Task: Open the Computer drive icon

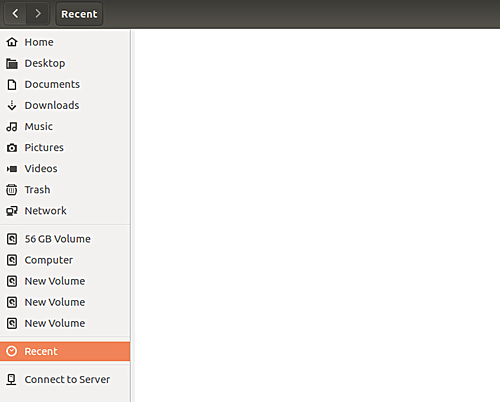Action: [x=12, y=260]
